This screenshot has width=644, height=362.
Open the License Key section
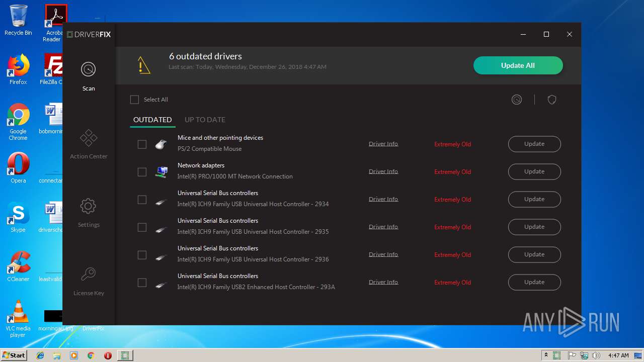89,281
